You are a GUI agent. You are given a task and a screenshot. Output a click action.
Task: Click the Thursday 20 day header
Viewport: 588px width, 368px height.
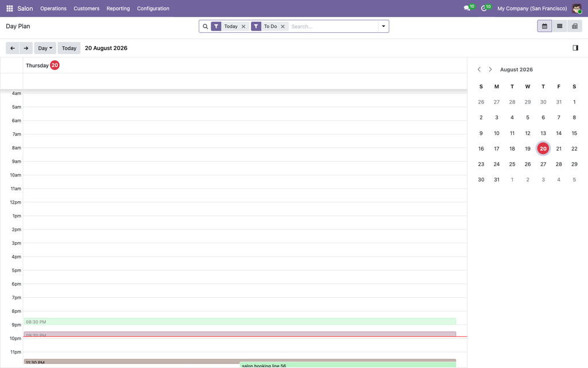pyautogui.click(x=42, y=66)
